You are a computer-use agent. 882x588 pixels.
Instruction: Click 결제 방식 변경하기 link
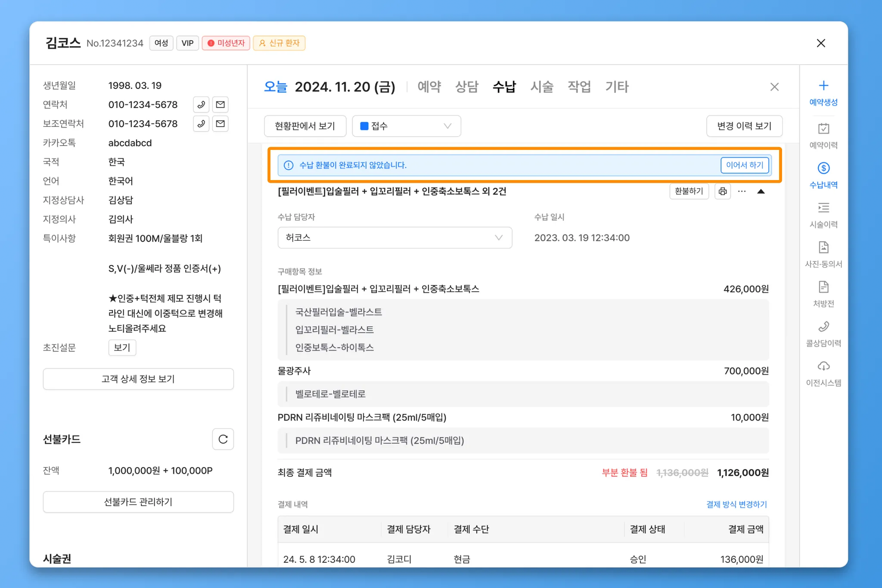(736, 504)
